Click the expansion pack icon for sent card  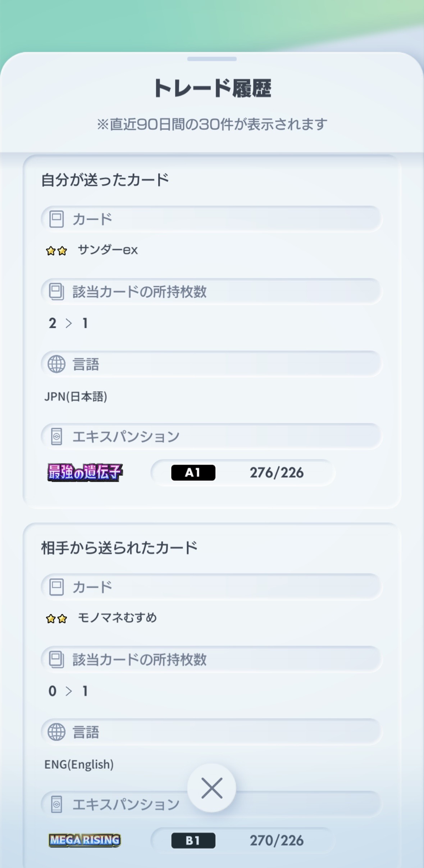[x=56, y=437]
